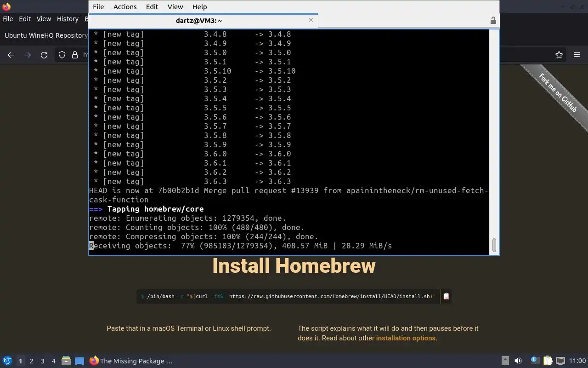Viewport: 588px width, 368px height.
Task: Open the LXQt application menu
Action: click(x=7, y=361)
